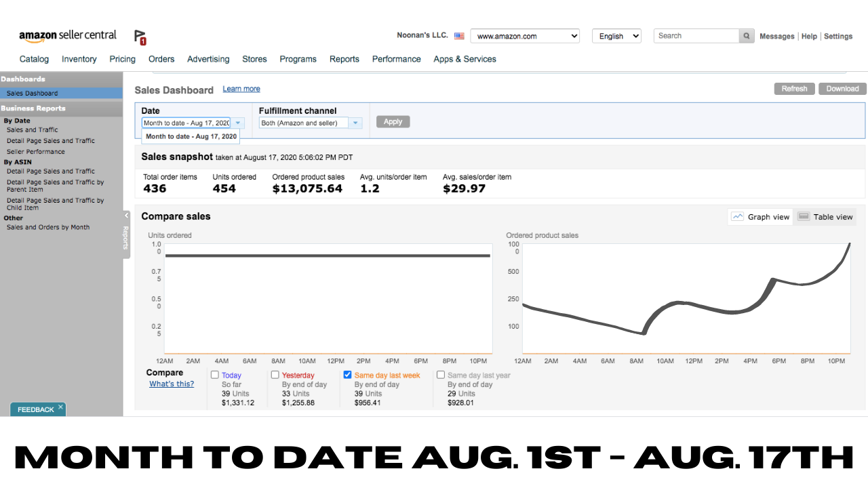Click the 436 total order items value
This screenshot has width=868, height=488.
coord(155,188)
